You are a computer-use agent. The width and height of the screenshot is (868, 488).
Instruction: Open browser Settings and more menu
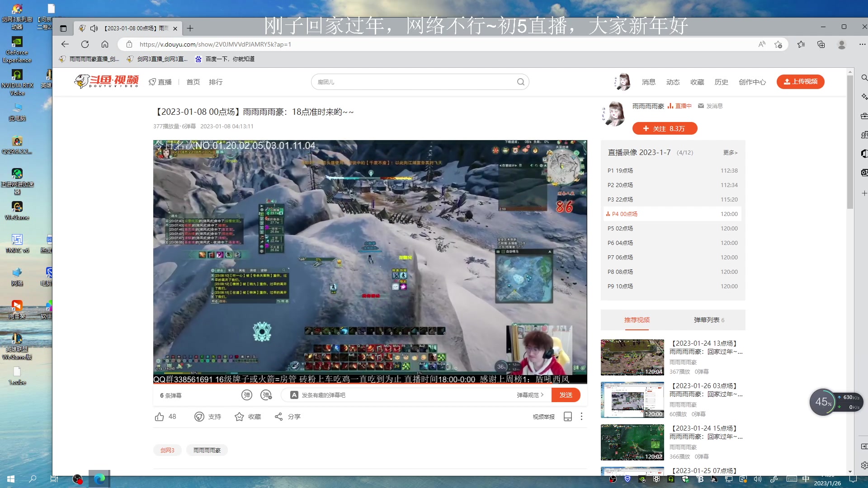(862, 44)
